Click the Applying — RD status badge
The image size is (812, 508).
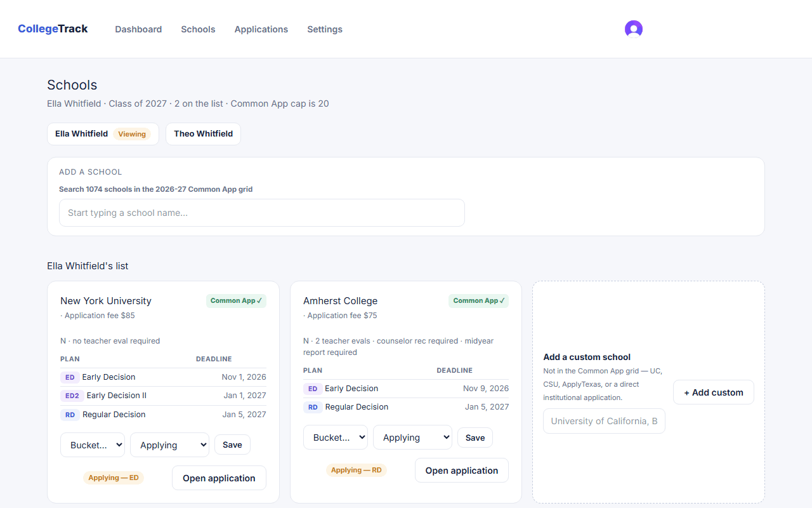pos(357,471)
